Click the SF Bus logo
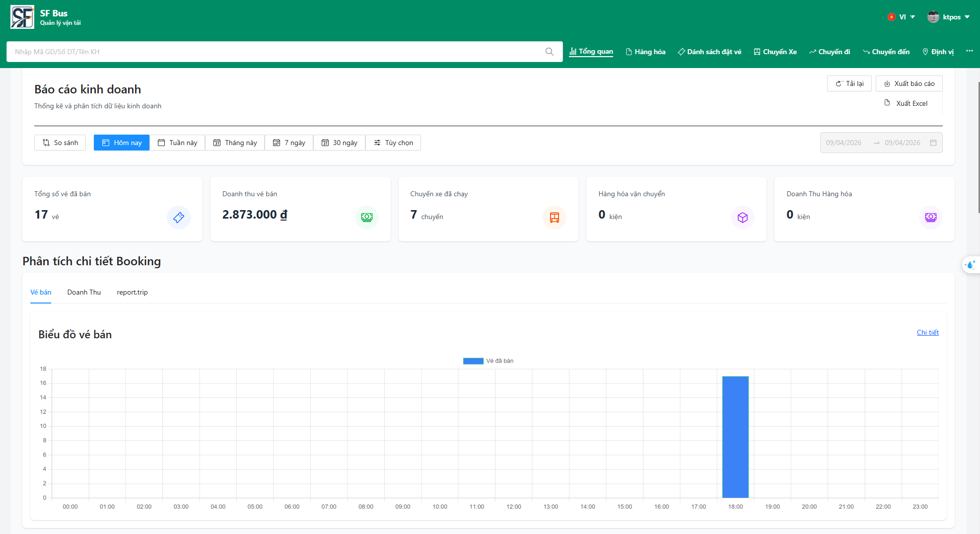The width and height of the screenshot is (980, 534). click(22, 17)
